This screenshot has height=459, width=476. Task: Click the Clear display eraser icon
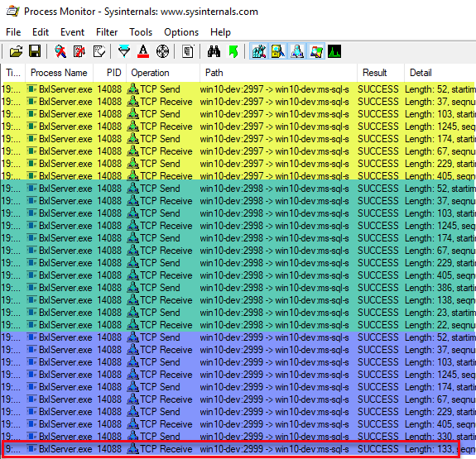[99, 51]
